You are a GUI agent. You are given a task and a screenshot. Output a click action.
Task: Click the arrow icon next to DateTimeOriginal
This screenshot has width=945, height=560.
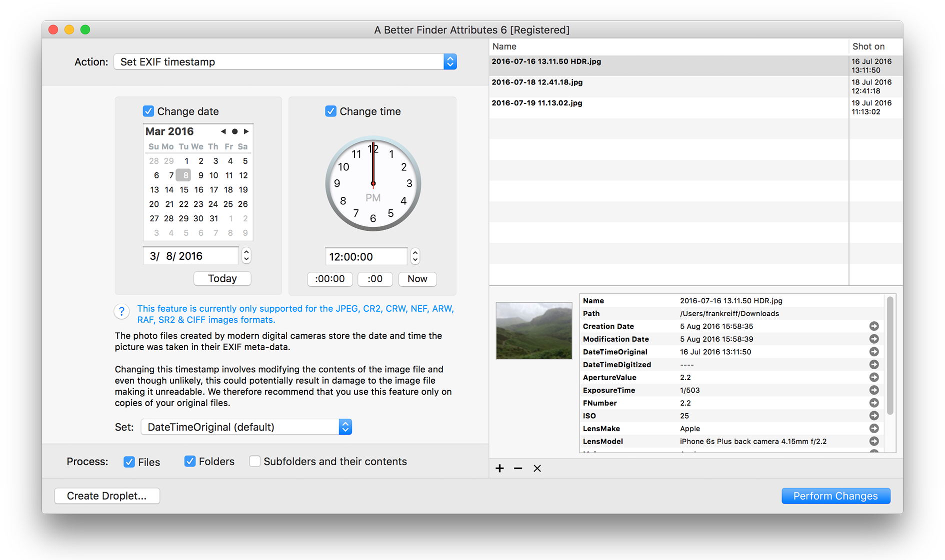click(x=873, y=352)
